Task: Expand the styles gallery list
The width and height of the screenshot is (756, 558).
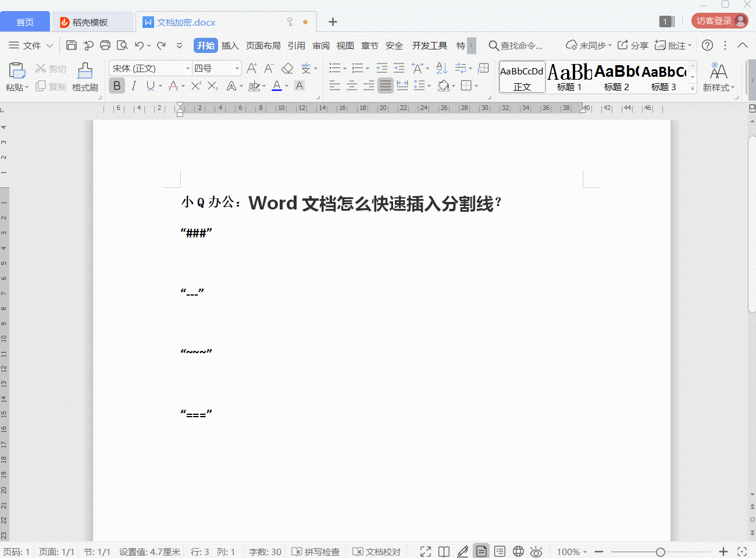Action: point(693,88)
